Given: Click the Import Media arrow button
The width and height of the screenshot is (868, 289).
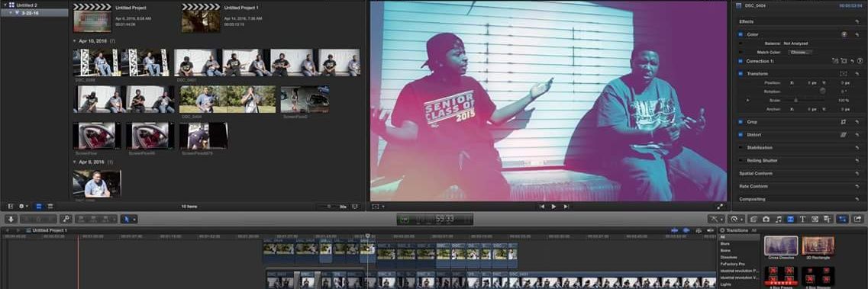Looking at the screenshot, I should coord(11,220).
